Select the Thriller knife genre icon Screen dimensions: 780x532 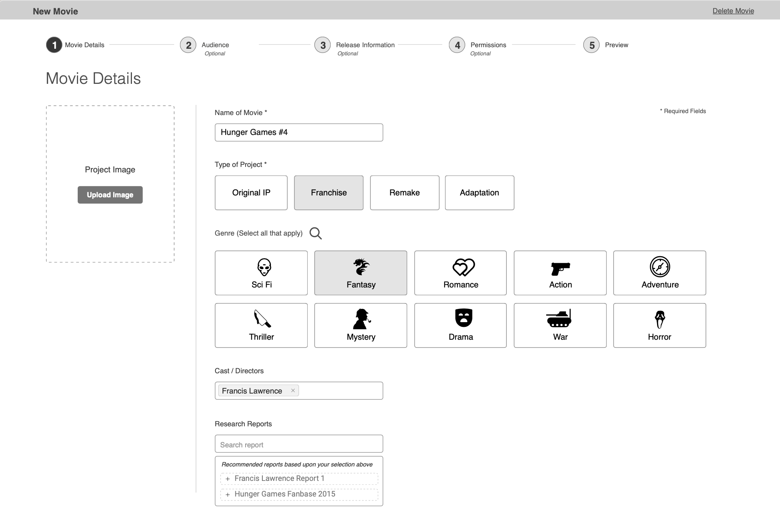262,319
